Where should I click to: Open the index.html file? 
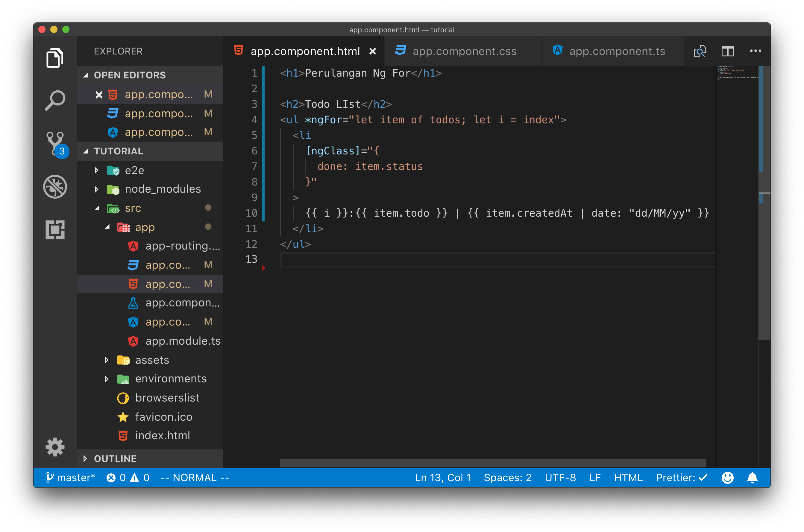point(150,435)
